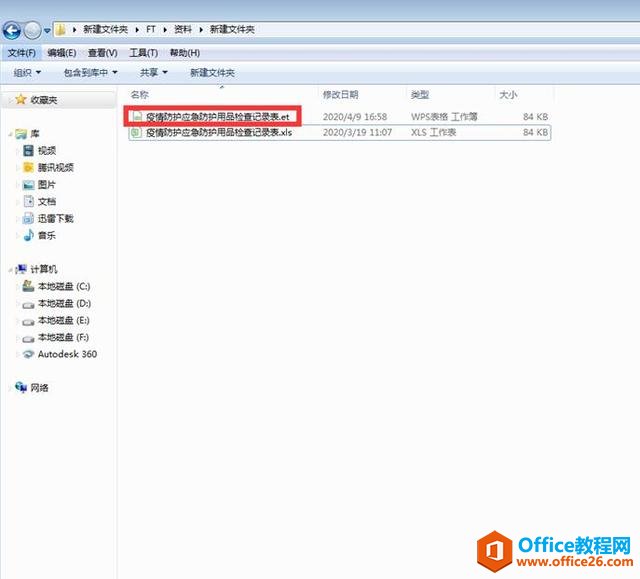The width and height of the screenshot is (640, 579).
Task: Open the 组织 dropdown
Action: point(27,73)
